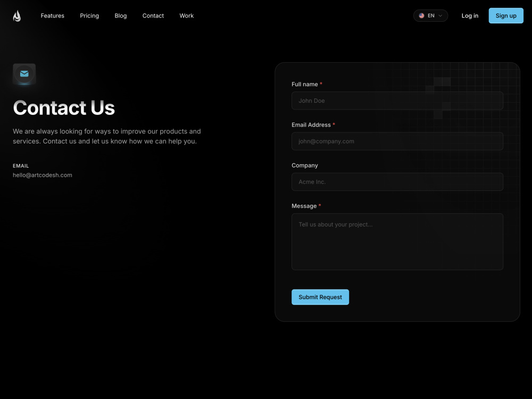
Task: Focus the Company input field
Action: (x=397, y=182)
